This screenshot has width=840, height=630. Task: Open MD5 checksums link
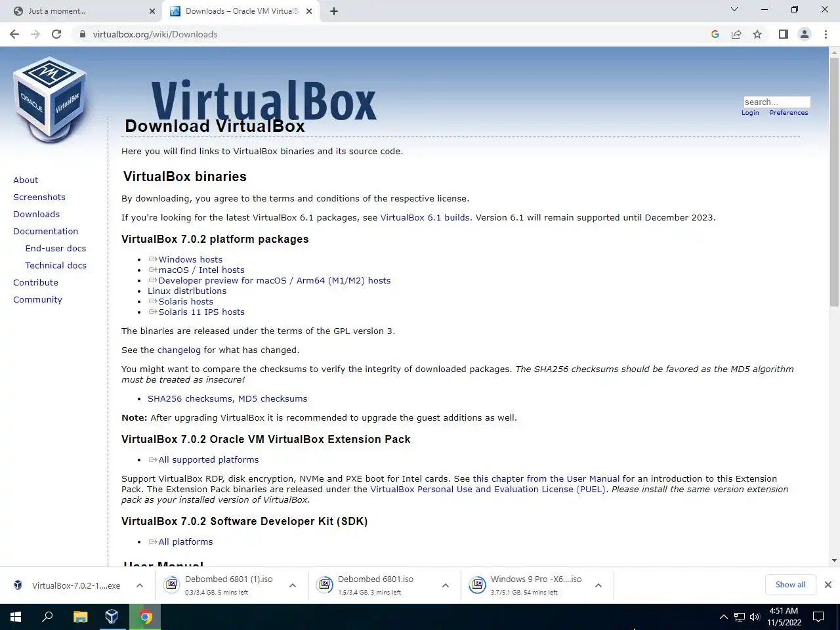pos(272,398)
